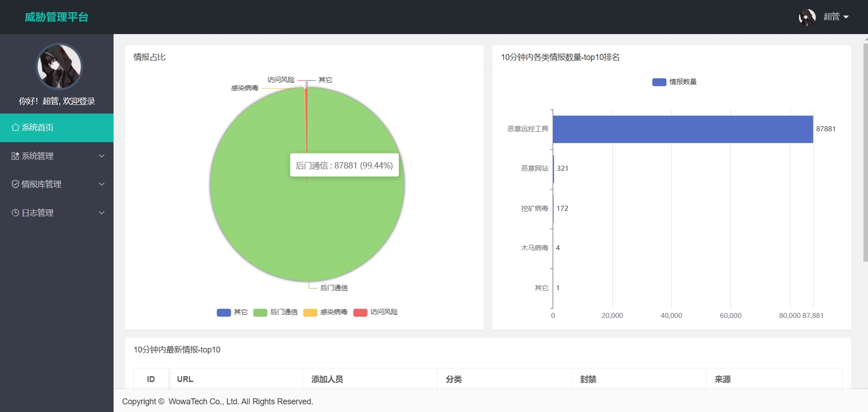Viewport: 868px width, 412px height.
Task: Click the 87881 bar value label
Action: (826, 129)
